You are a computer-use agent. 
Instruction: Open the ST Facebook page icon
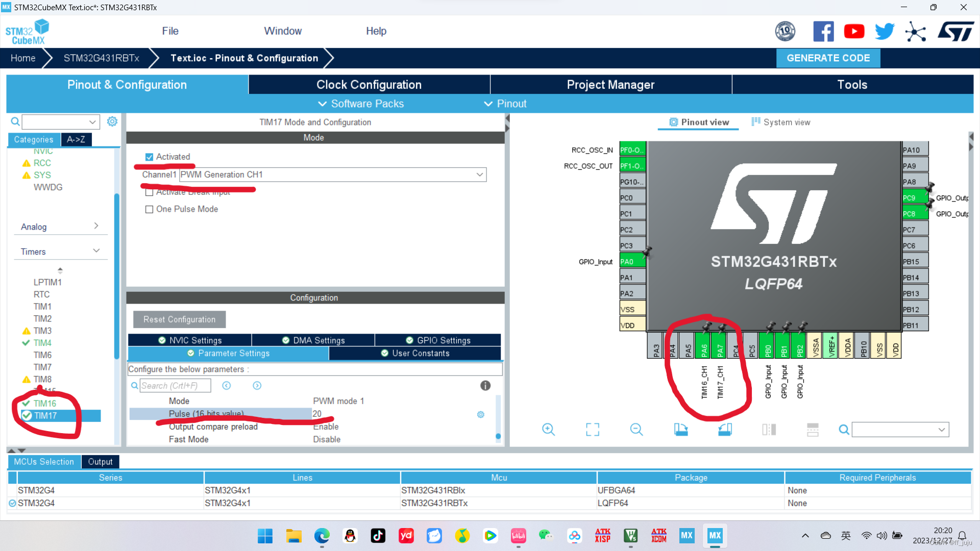pyautogui.click(x=823, y=32)
